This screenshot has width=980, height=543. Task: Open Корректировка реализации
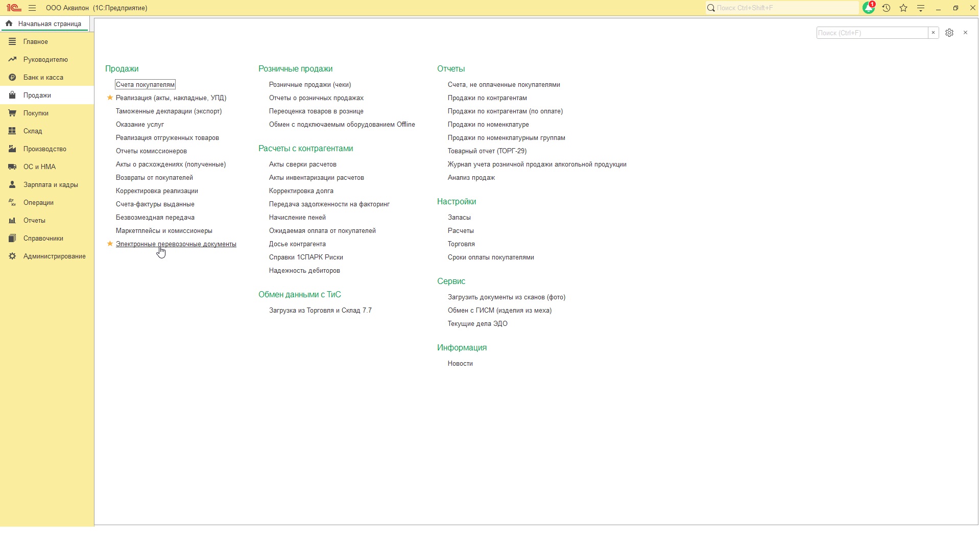click(x=157, y=191)
